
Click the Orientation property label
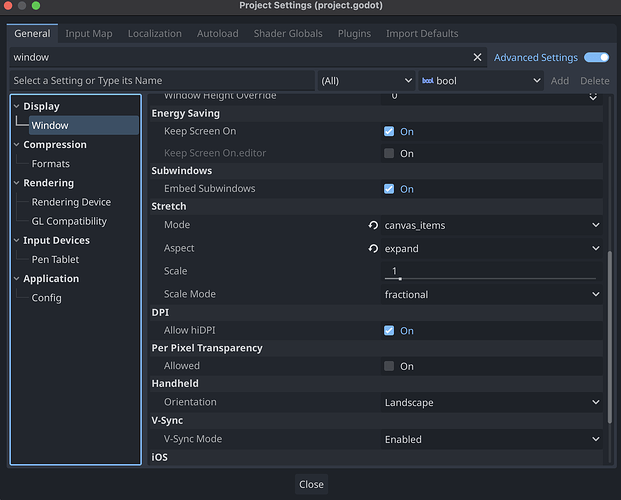[190, 402]
